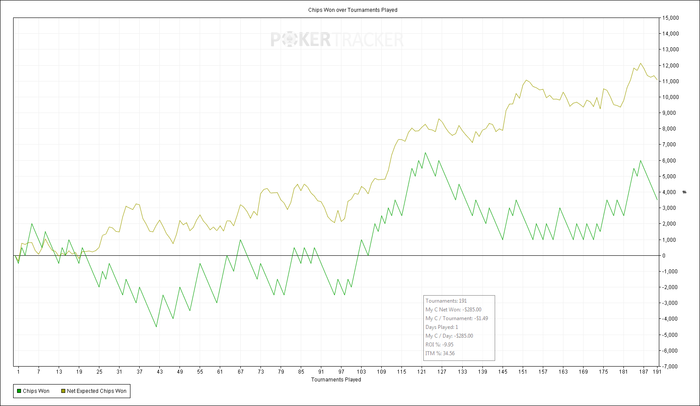Click the x-axis tick label 43
Image resolution: width=700 pixels, height=406 pixels.
160,372
